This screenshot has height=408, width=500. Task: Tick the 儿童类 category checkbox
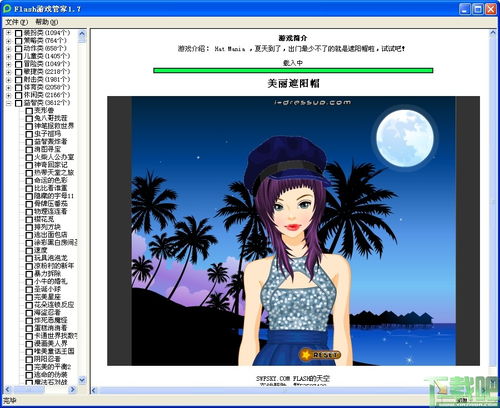click(18, 56)
